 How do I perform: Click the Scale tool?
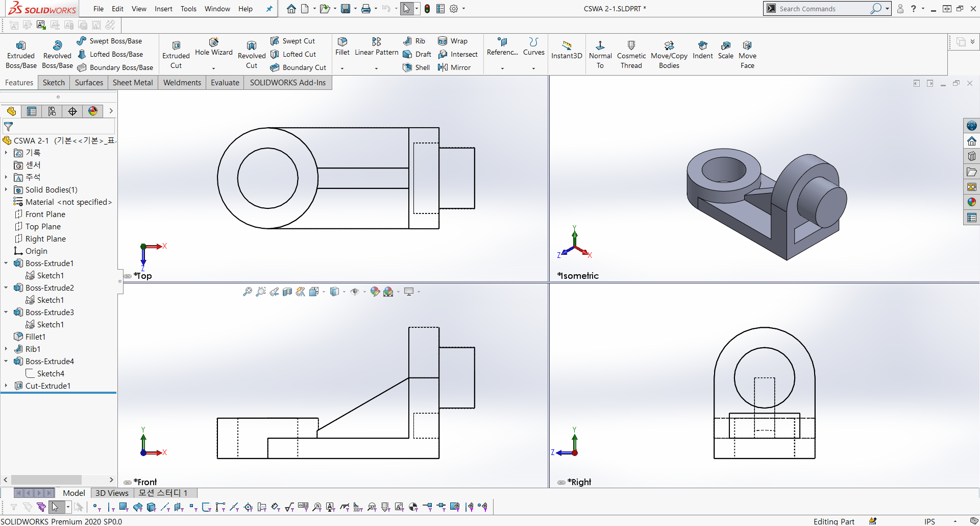click(725, 50)
